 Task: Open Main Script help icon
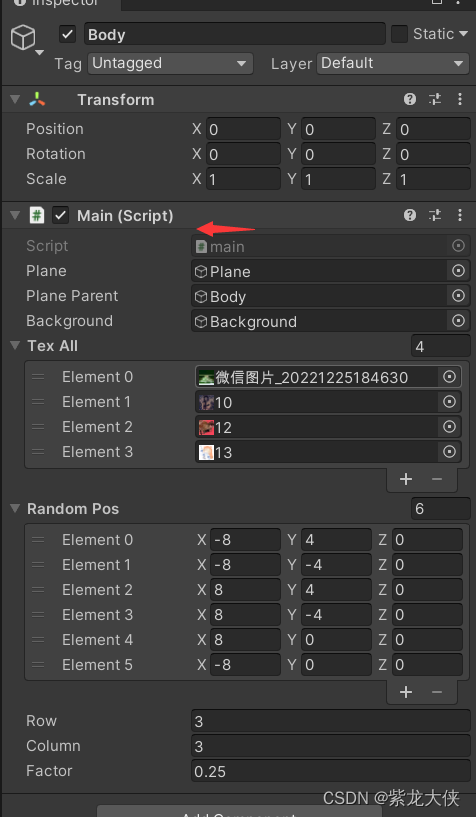tap(410, 215)
